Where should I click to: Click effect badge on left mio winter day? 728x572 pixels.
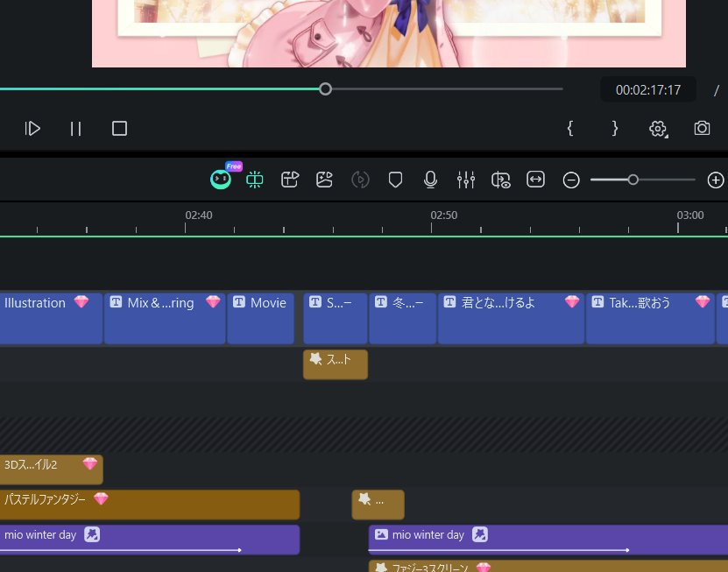[92, 534]
